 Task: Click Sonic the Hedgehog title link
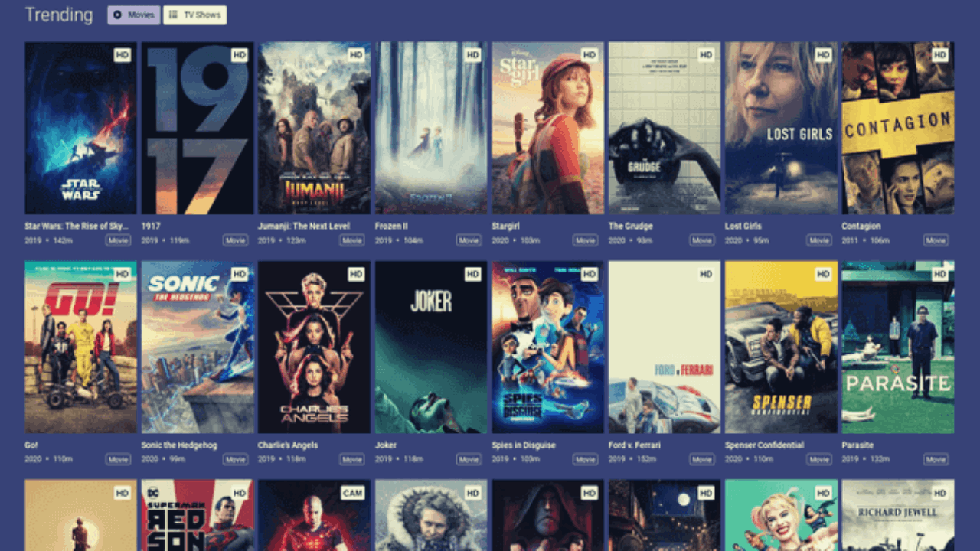click(x=178, y=445)
